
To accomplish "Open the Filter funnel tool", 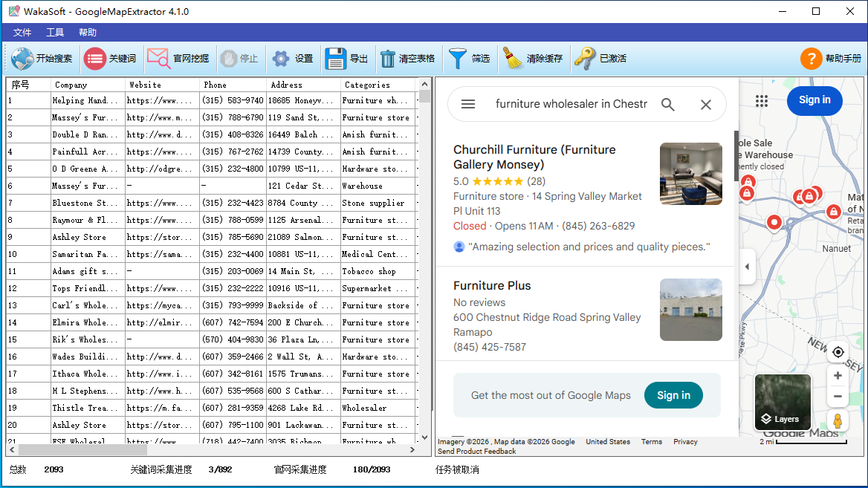I will 458,59.
